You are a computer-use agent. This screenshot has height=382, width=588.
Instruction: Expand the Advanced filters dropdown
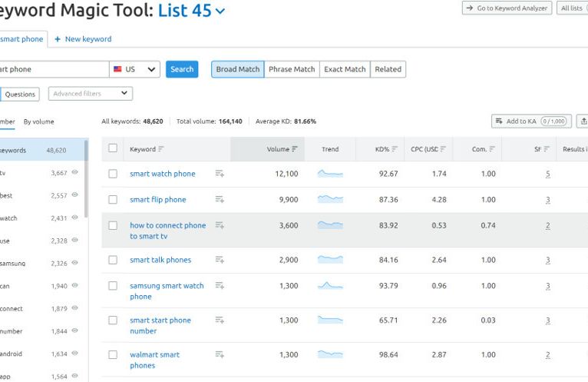click(90, 94)
